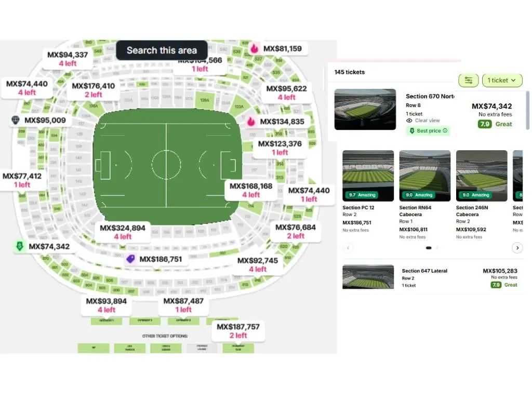Go to next carousel slide with right arrow
The height and width of the screenshot is (399, 532).
517,248
